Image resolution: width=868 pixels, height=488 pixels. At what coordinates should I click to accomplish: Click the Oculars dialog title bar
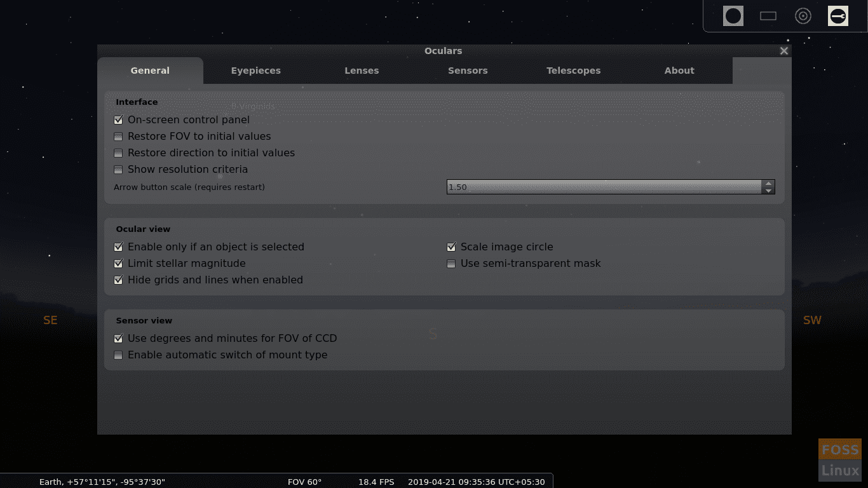tap(443, 51)
